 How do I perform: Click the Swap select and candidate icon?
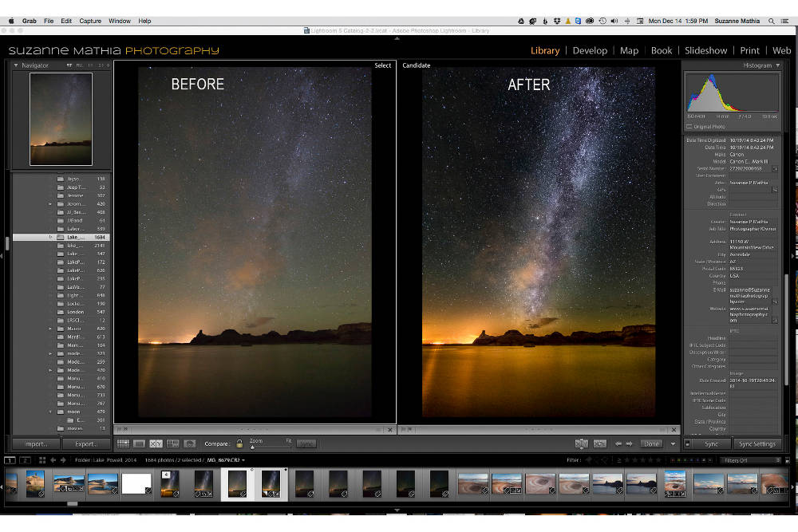click(x=582, y=443)
